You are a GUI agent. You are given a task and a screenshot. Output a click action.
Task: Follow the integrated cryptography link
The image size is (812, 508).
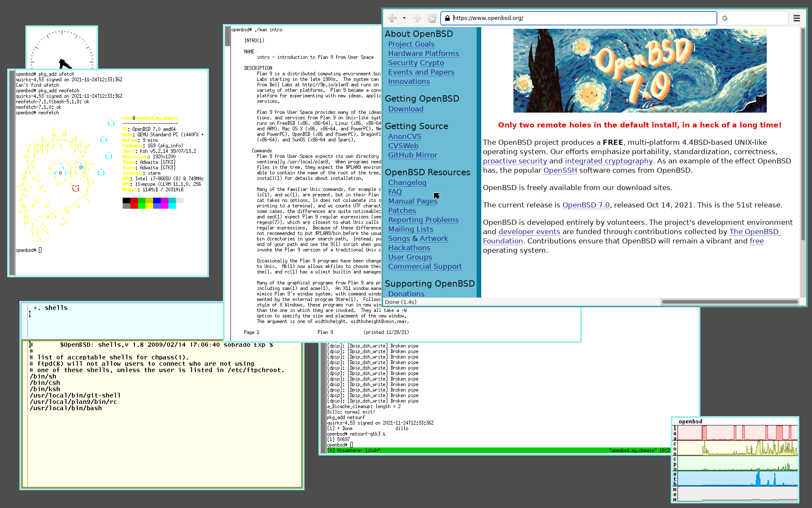[x=609, y=161]
